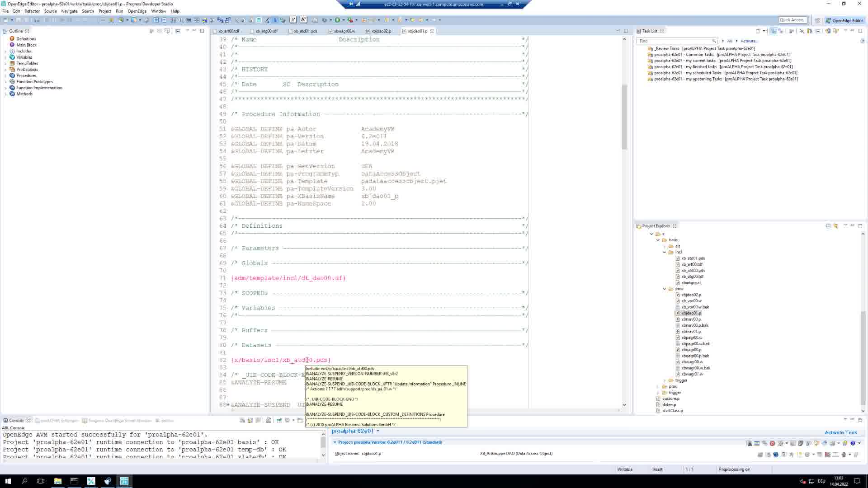Switch to the Console tab

(16, 421)
